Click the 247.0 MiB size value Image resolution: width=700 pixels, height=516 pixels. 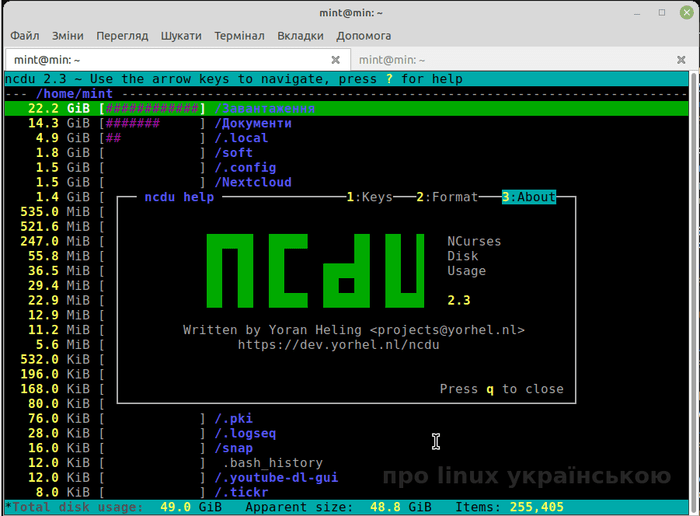55,241
